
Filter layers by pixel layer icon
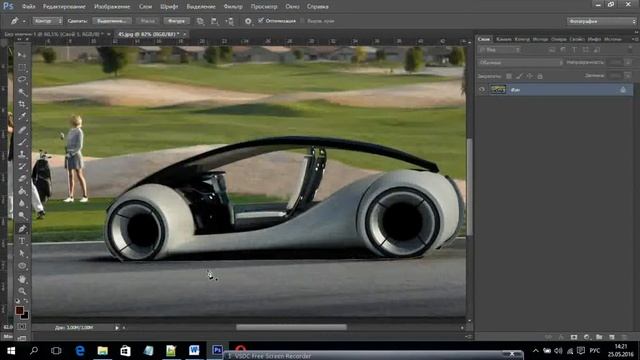(552, 50)
